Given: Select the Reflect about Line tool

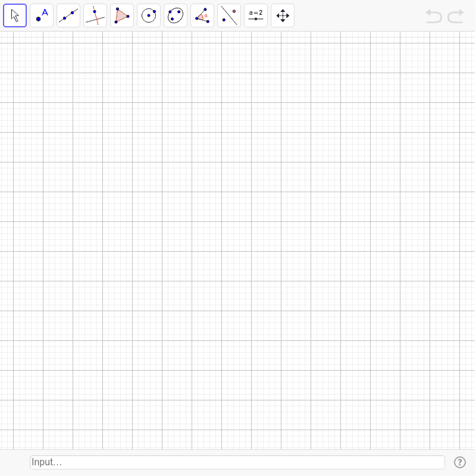Looking at the screenshot, I should point(229,15).
